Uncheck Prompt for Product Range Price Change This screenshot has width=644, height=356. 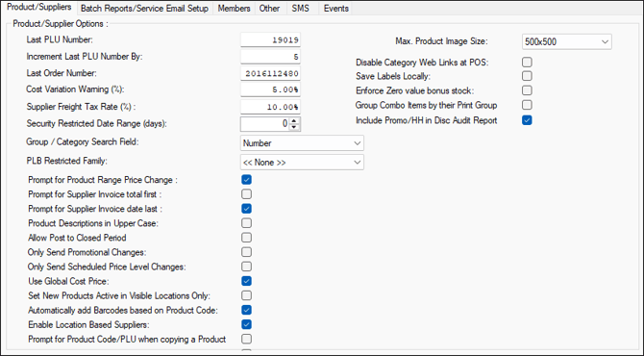pos(246,180)
